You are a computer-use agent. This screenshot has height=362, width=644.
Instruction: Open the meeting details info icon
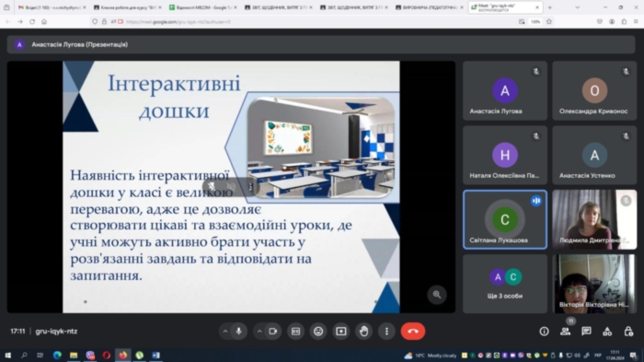[545, 332]
